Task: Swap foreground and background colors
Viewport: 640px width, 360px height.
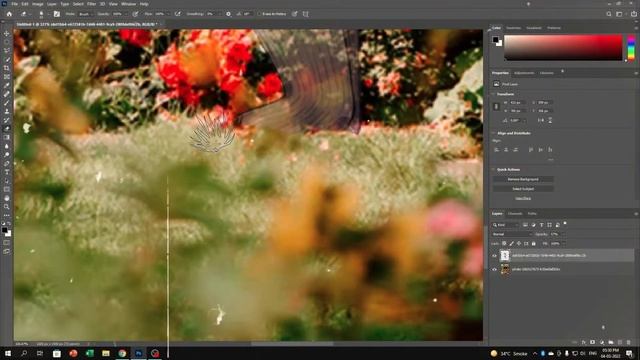Action: pyautogui.click(x=9, y=224)
